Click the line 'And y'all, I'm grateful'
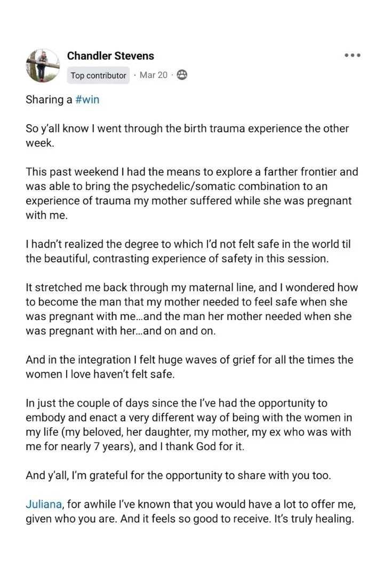Screen dimensions: 392x576 (x=178, y=475)
